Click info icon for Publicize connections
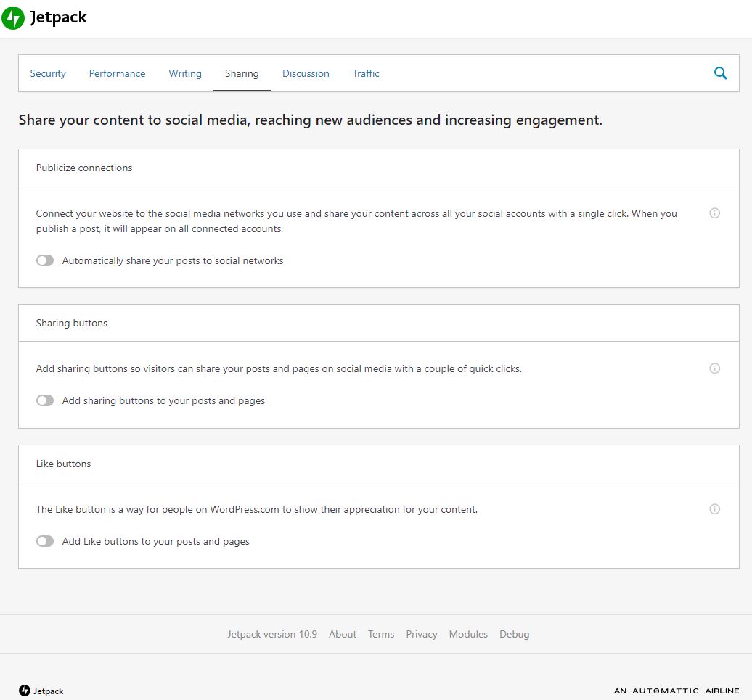Image resolution: width=752 pixels, height=700 pixels. pyautogui.click(x=714, y=213)
